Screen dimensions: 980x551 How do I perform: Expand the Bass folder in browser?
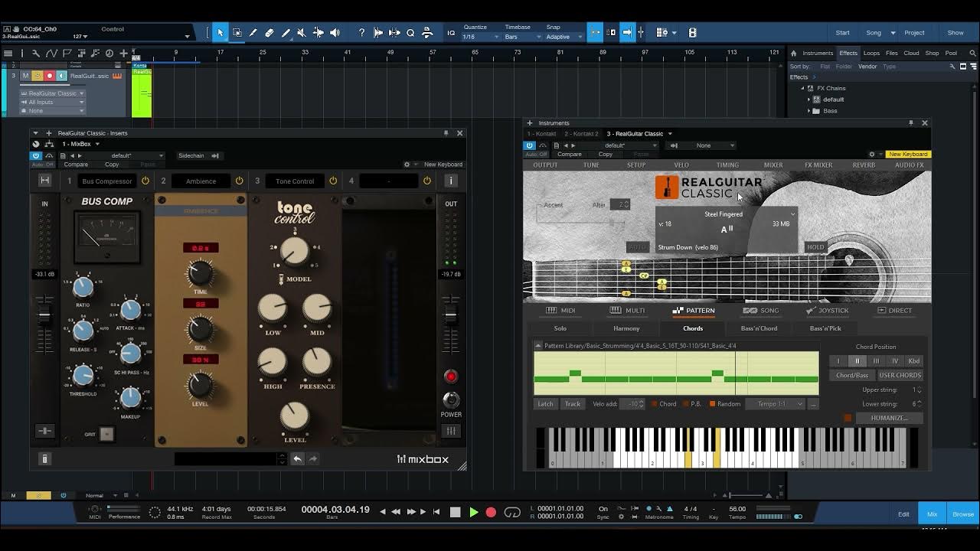(809, 111)
